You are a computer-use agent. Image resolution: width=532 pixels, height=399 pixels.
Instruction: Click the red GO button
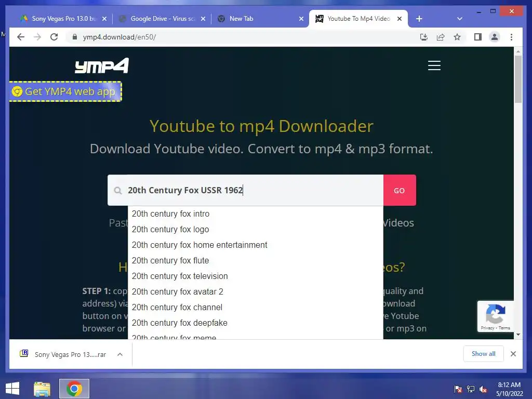click(400, 190)
